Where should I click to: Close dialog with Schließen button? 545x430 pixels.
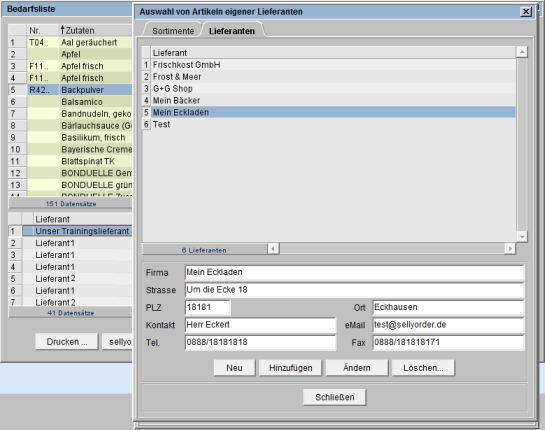[334, 397]
